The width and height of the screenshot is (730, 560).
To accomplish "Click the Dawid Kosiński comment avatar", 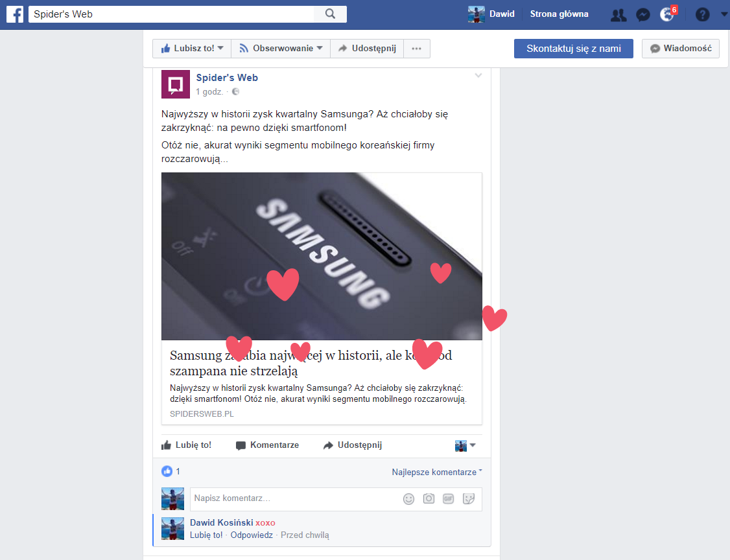I will coord(172,529).
